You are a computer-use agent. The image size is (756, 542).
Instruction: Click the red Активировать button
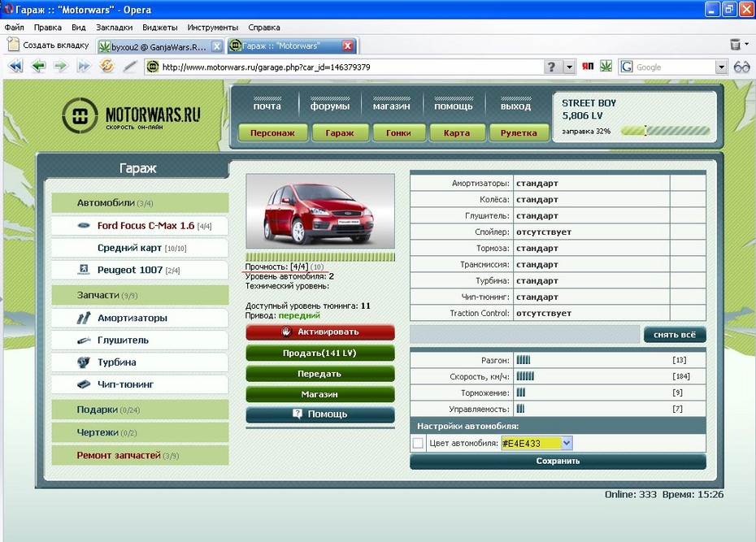(x=320, y=332)
